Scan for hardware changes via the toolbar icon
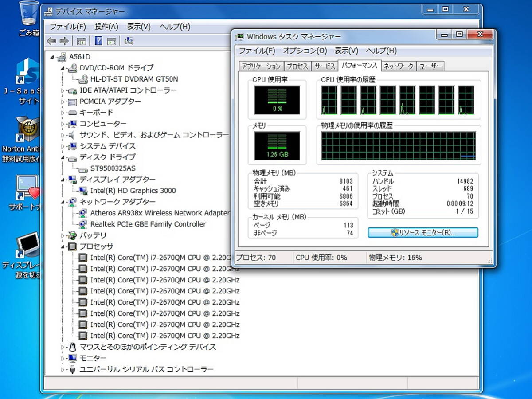The image size is (532, 399). click(x=129, y=41)
